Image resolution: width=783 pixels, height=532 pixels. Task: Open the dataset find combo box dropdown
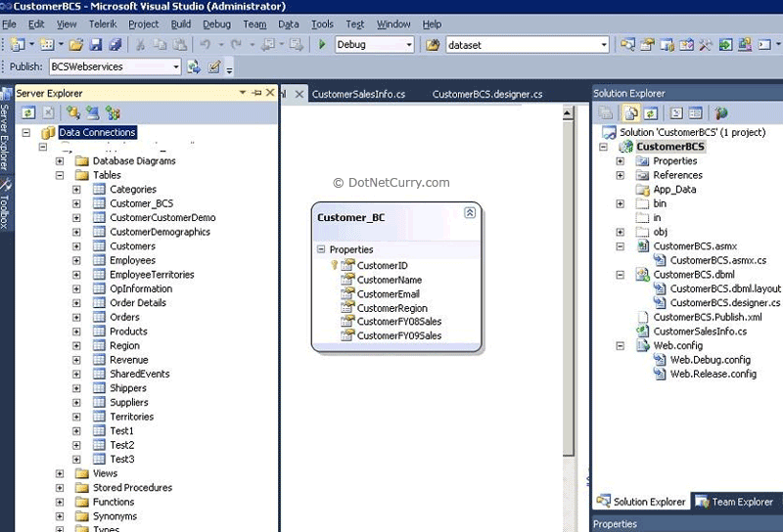(604, 45)
